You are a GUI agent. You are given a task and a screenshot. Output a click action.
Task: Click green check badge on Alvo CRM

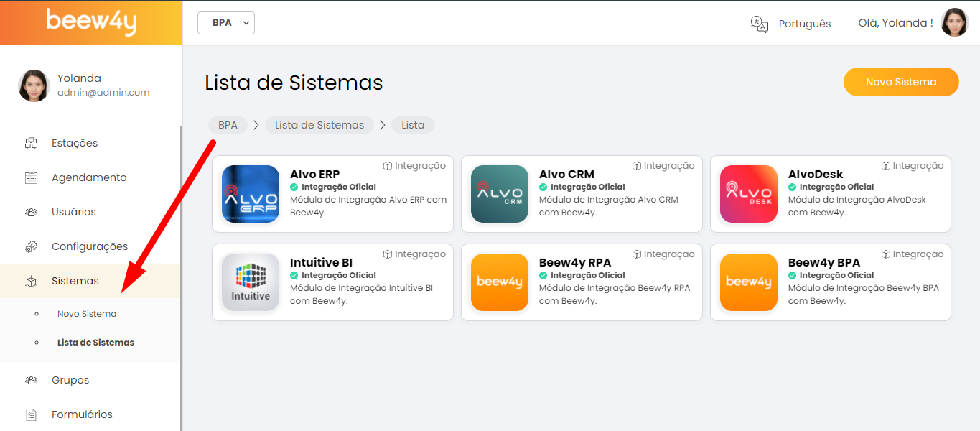[543, 187]
